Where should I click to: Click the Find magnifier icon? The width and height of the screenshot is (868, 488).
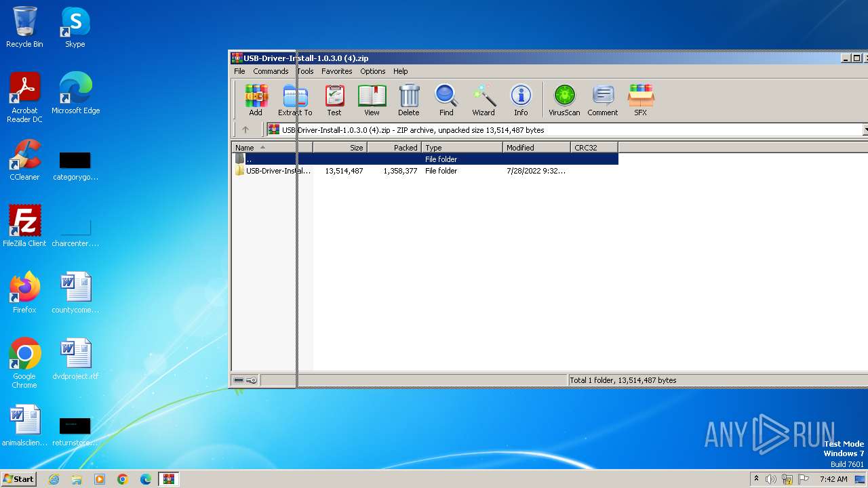tap(446, 100)
